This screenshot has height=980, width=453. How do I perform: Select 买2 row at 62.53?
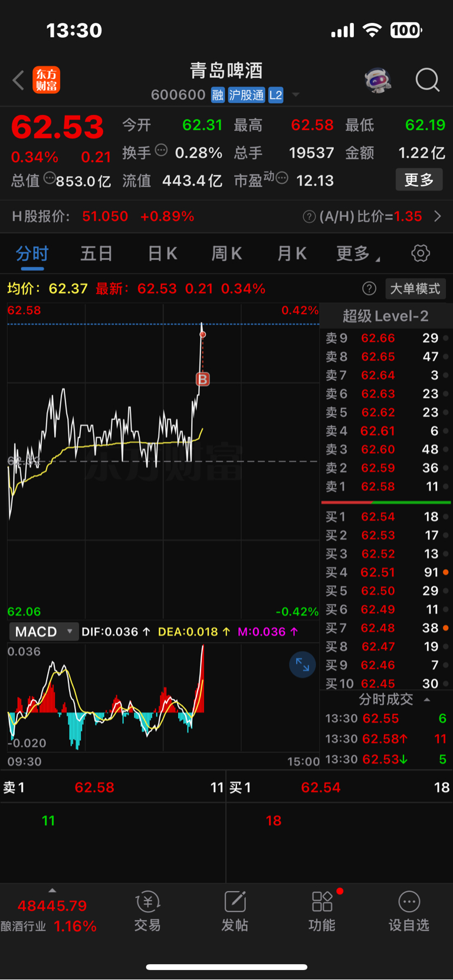[387, 535]
